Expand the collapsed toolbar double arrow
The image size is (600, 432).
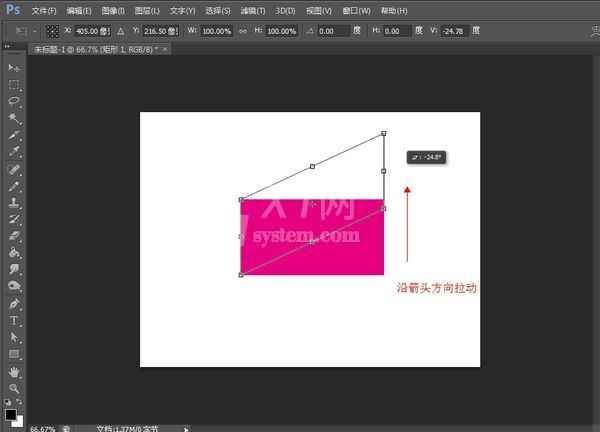pyautogui.click(x=7, y=46)
